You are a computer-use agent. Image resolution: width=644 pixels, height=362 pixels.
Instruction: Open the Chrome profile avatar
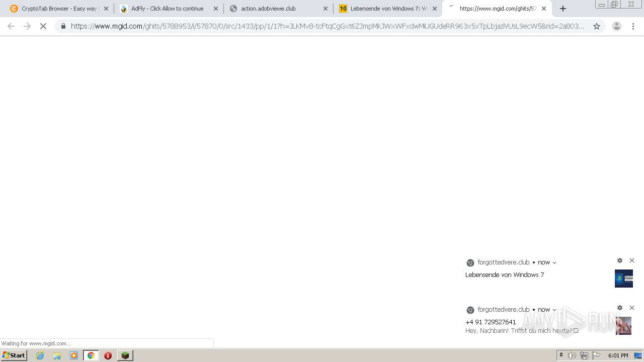click(616, 26)
